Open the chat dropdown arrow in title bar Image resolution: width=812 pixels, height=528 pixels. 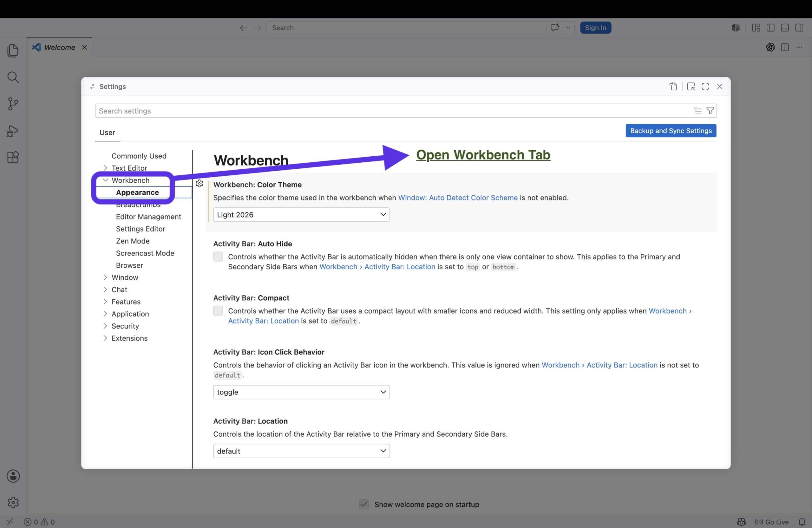568,28
